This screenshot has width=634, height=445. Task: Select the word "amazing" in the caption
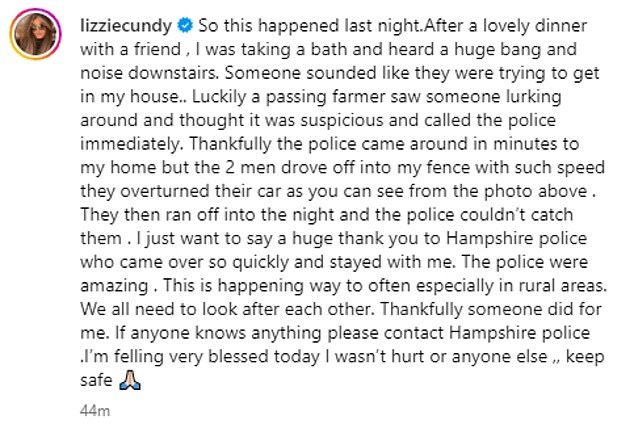click(114, 286)
